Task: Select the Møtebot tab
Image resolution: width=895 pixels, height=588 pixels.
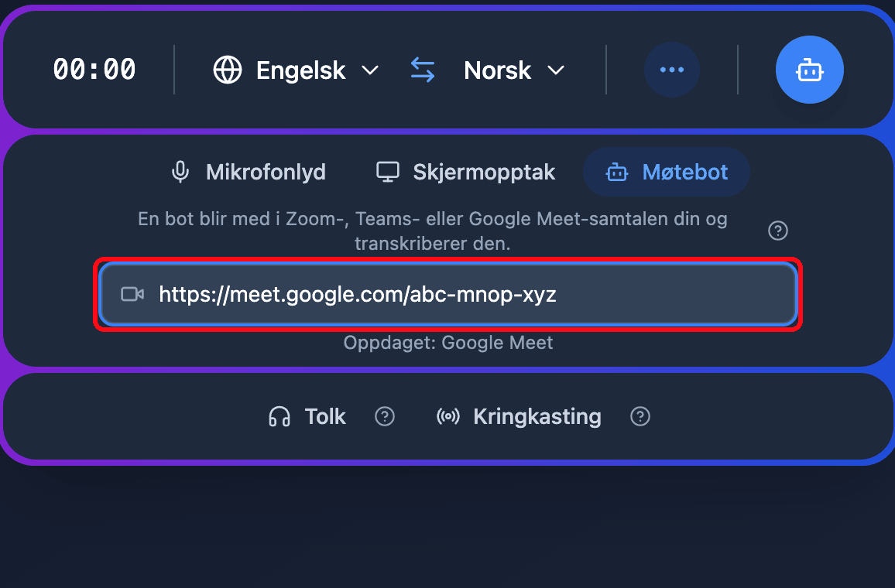Action: (x=666, y=172)
